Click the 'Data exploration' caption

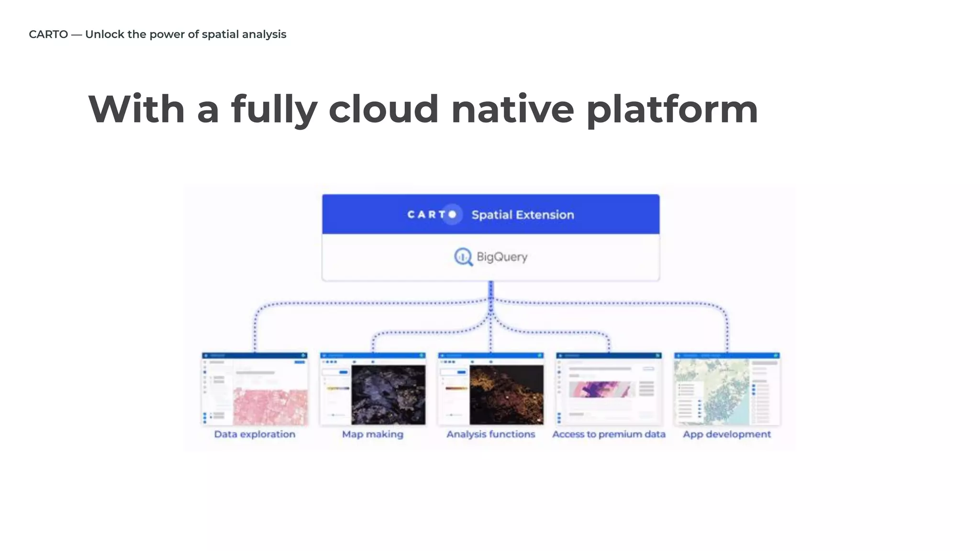pos(255,434)
